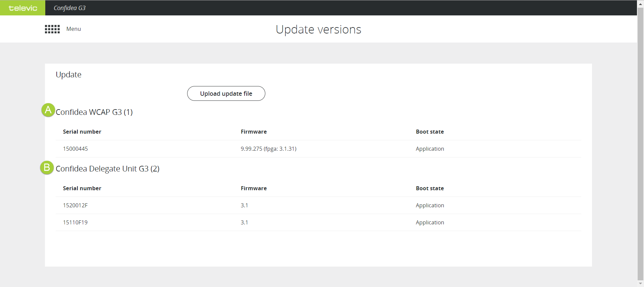The width and height of the screenshot is (644, 287).
Task: Open the Menu label
Action: click(73, 29)
